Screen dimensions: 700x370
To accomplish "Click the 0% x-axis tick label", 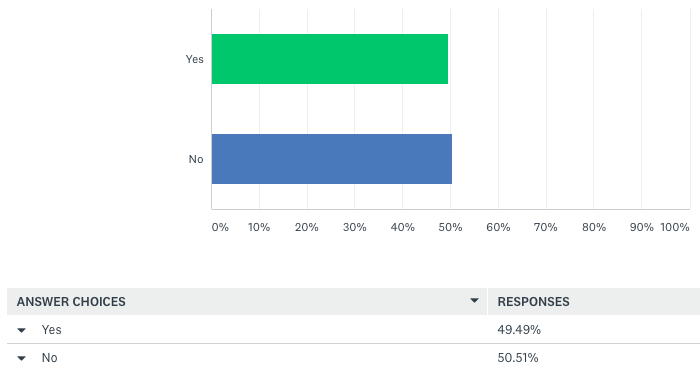I will pyautogui.click(x=220, y=227).
